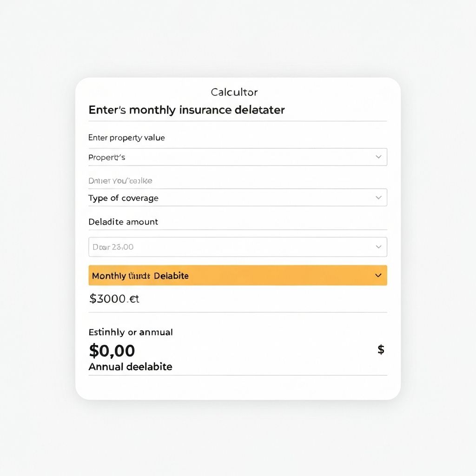Image resolution: width=476 pixels, height=476 pixels.
Task: Click the chevron on the Monthly Delabite bar
Action: (x=379, y=275)
